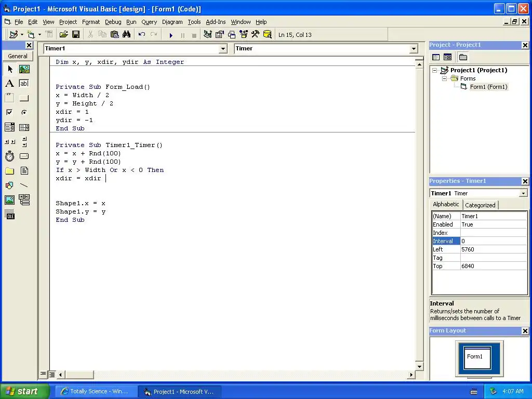
Task: Select the Pointer tool in toolbox
Action: tap(10, 69)
